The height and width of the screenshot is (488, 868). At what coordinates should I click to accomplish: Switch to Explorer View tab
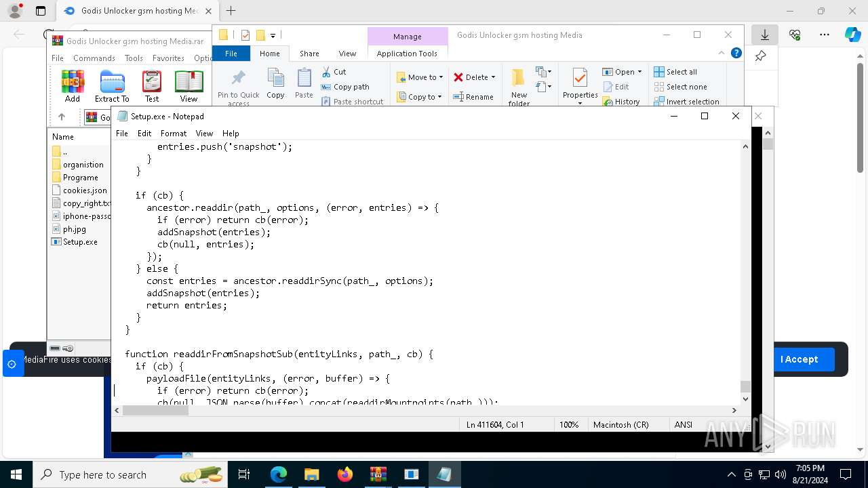[x=347, y=54]
